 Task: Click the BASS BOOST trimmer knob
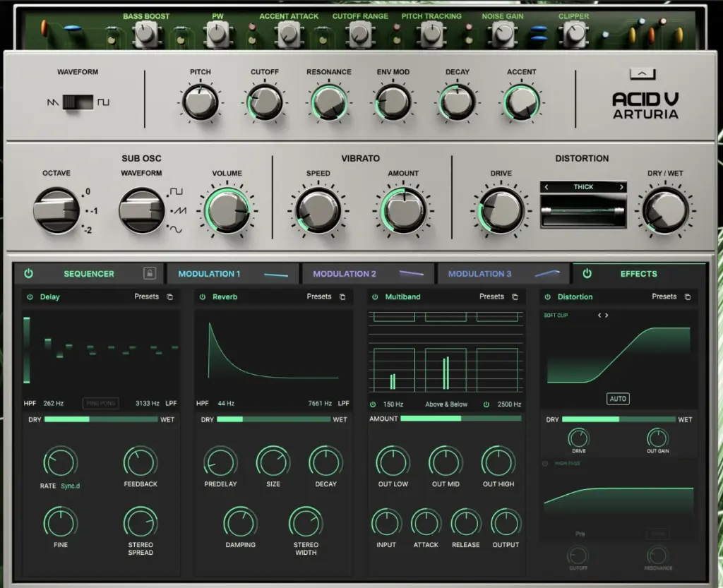pyautogui.click(x=145, y=34)
